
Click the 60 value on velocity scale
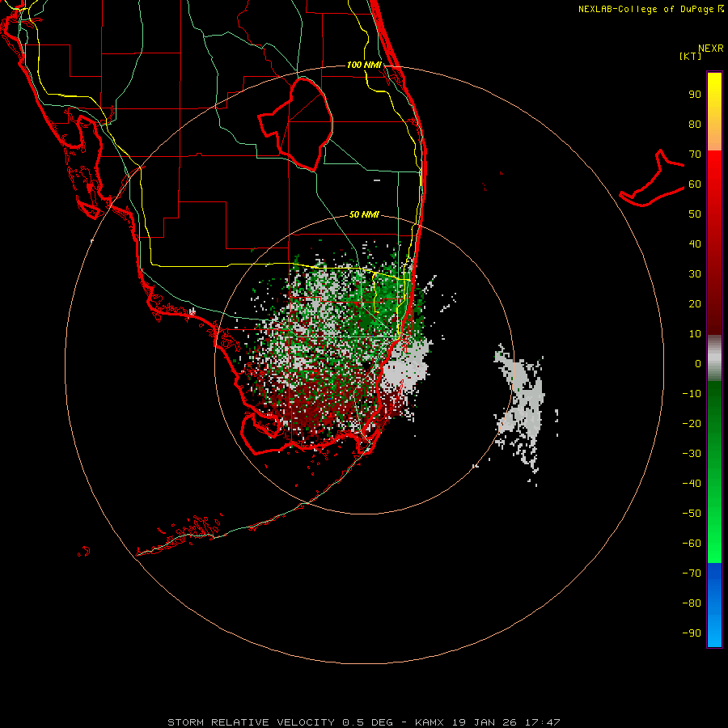click(695, 184)
